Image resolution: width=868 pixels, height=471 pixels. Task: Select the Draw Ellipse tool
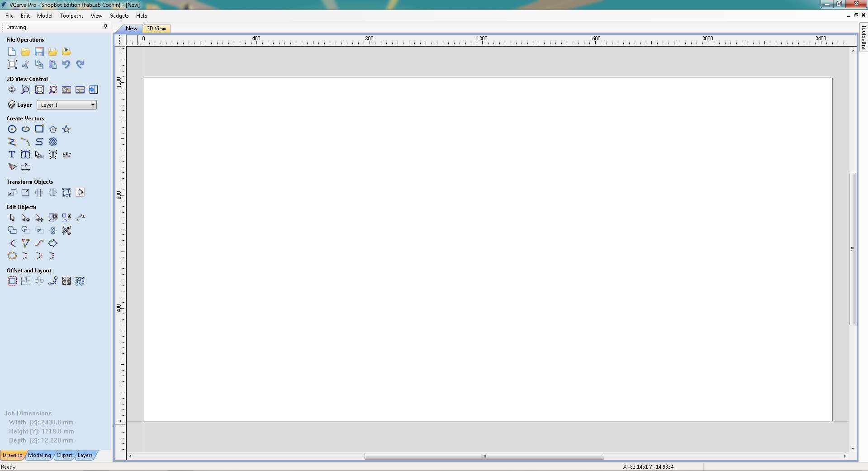[x=25, y=129]
